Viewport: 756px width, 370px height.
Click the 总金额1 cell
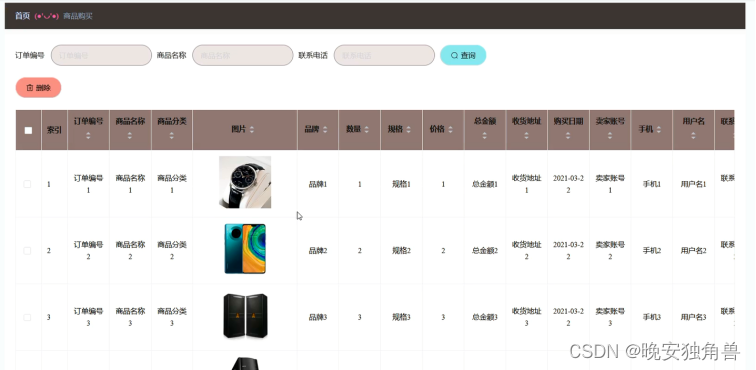point(485,184)
